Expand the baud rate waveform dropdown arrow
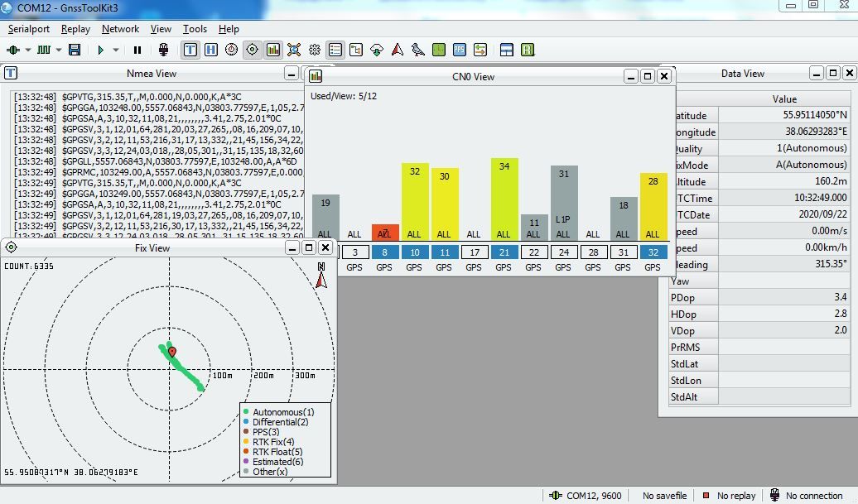 pos(59,50)
